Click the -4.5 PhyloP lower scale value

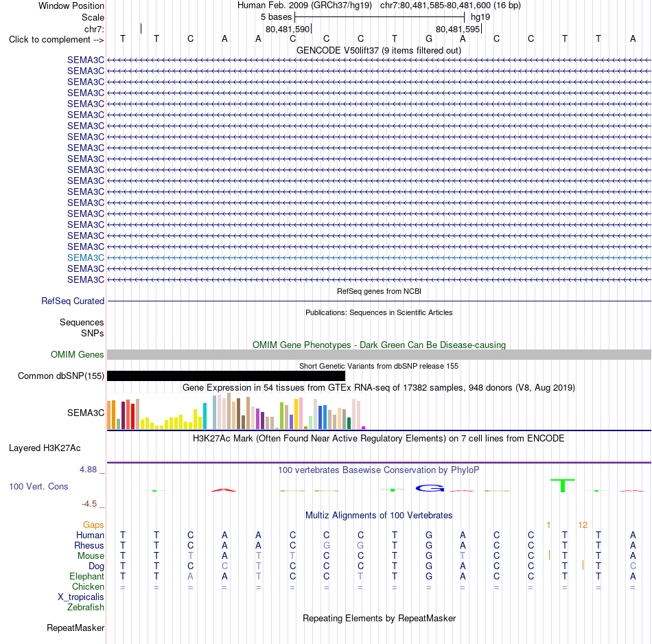pyautogui.click(x=89, y=504)
